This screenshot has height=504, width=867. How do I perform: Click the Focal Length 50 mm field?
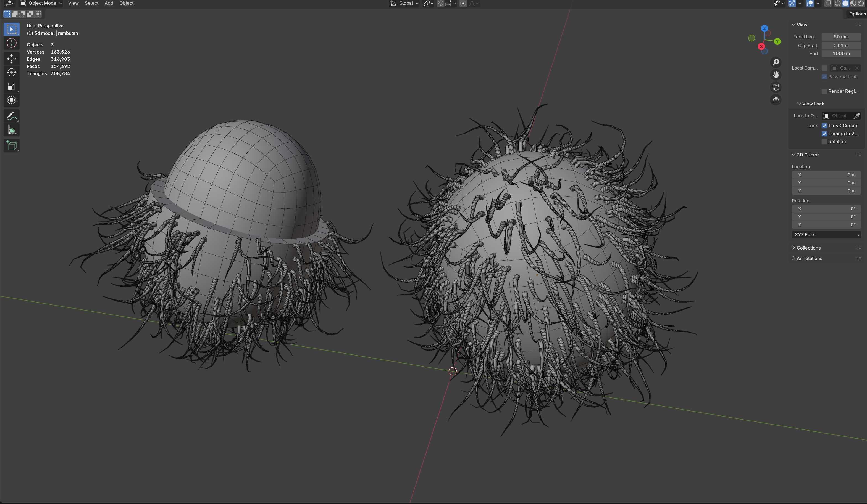click(x=841, y=37)
